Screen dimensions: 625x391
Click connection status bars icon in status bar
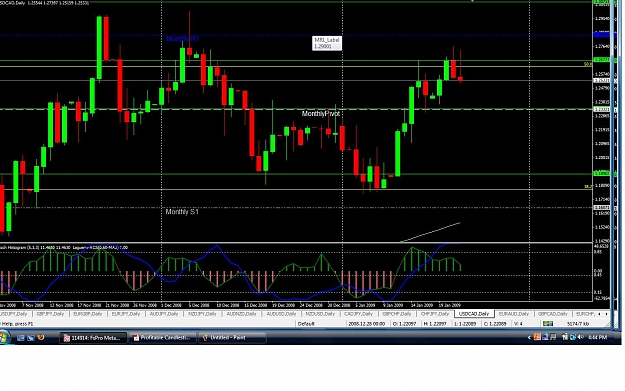pyautogui.click(x=548, y=324)
